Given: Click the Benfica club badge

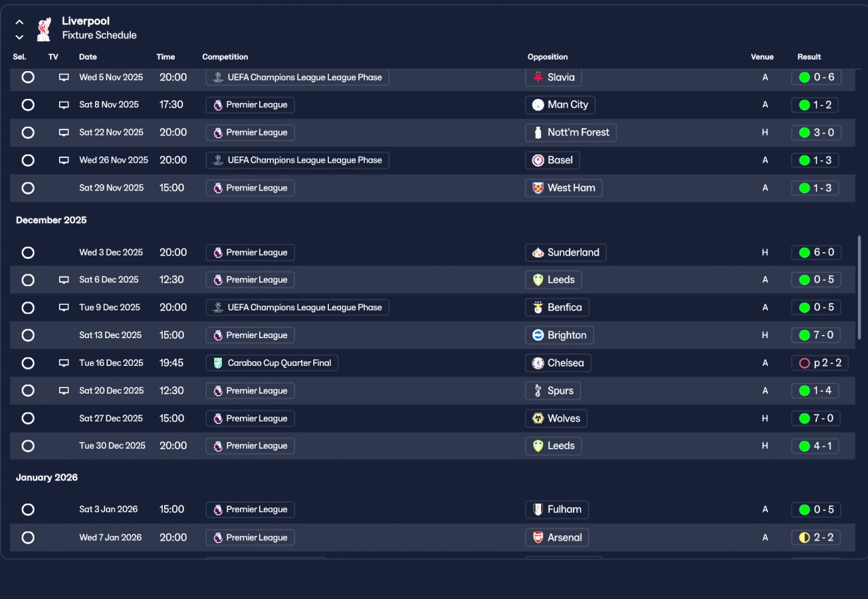Looking at the screenshot, I should point(538,308).
